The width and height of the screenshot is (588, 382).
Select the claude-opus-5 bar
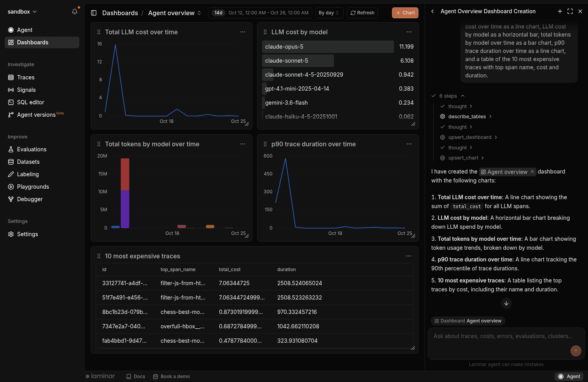point(328,47)
